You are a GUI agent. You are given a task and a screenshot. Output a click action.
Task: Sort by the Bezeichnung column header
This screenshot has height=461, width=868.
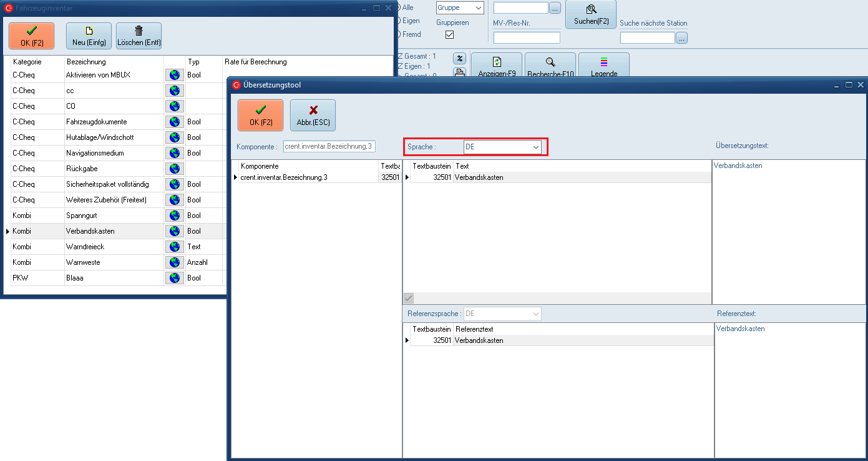coord(114,62)
